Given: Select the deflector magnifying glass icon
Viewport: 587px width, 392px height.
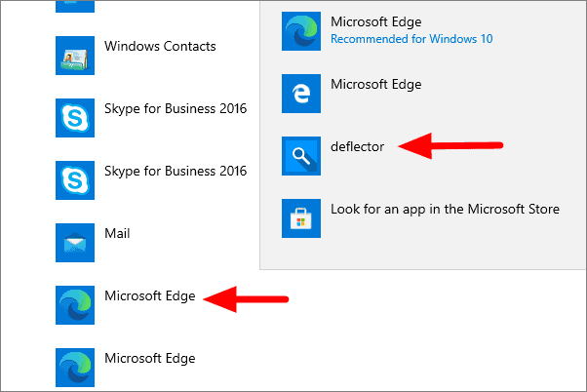Looking at the screenshot, I should (301, 156).
